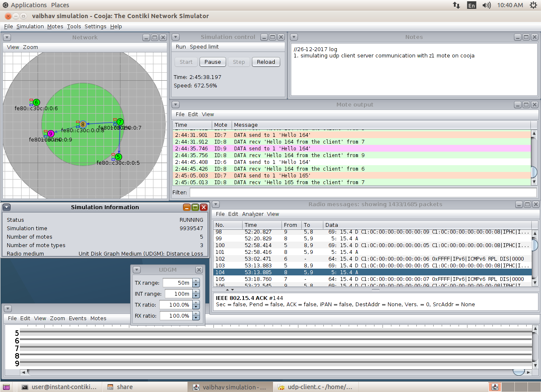
Task: Open the Motes menu in menu bar
Action: (x=55, y=26)
